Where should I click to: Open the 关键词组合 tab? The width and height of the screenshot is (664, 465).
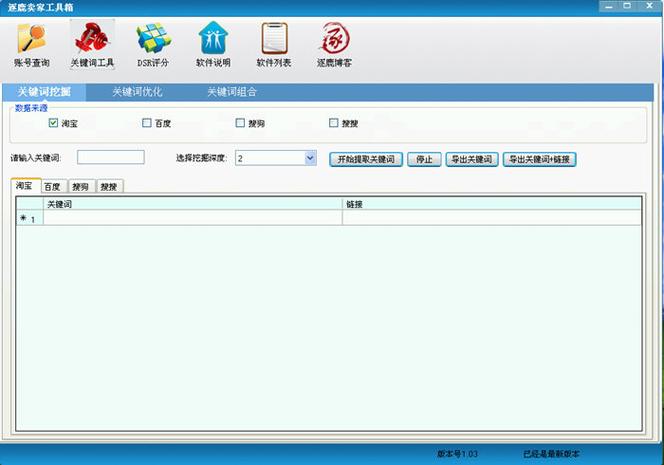[232, 92]
